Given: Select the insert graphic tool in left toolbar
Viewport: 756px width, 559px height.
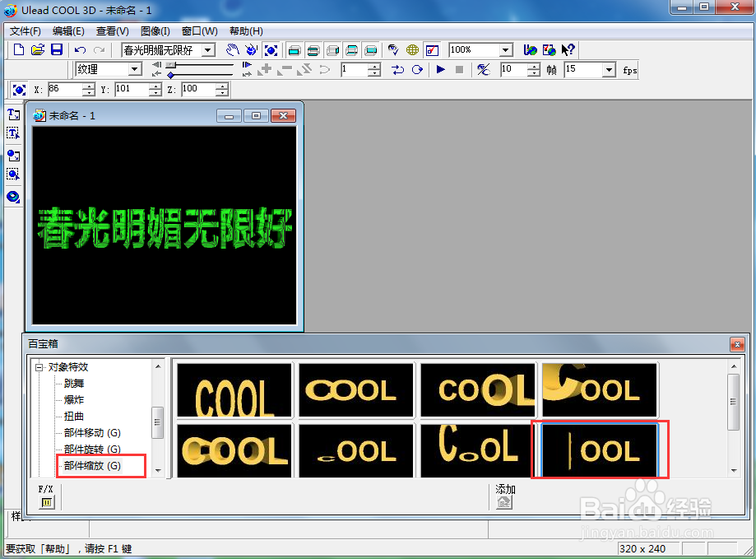Looking at the screenshot, I should pos(13,156).
